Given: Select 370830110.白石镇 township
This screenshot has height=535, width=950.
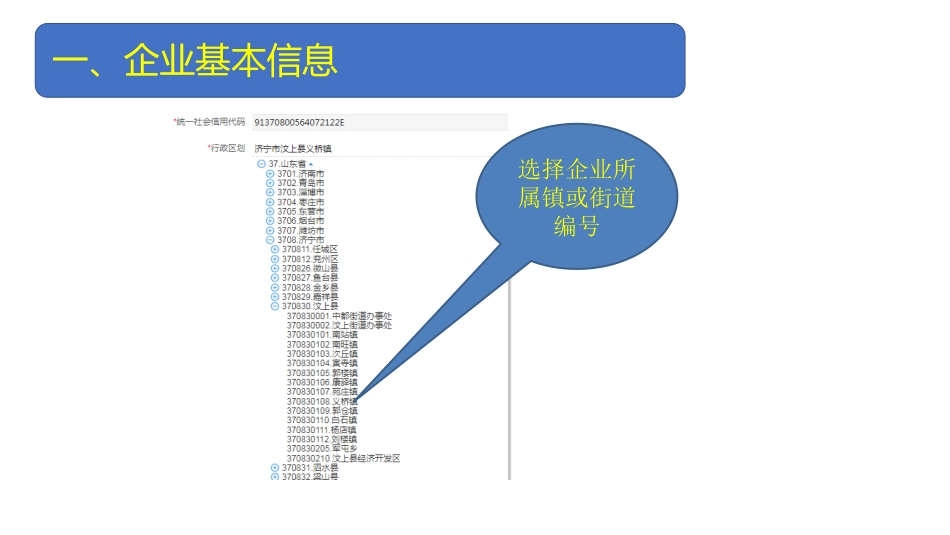Looking at the screenshot, I should point(322,420).
